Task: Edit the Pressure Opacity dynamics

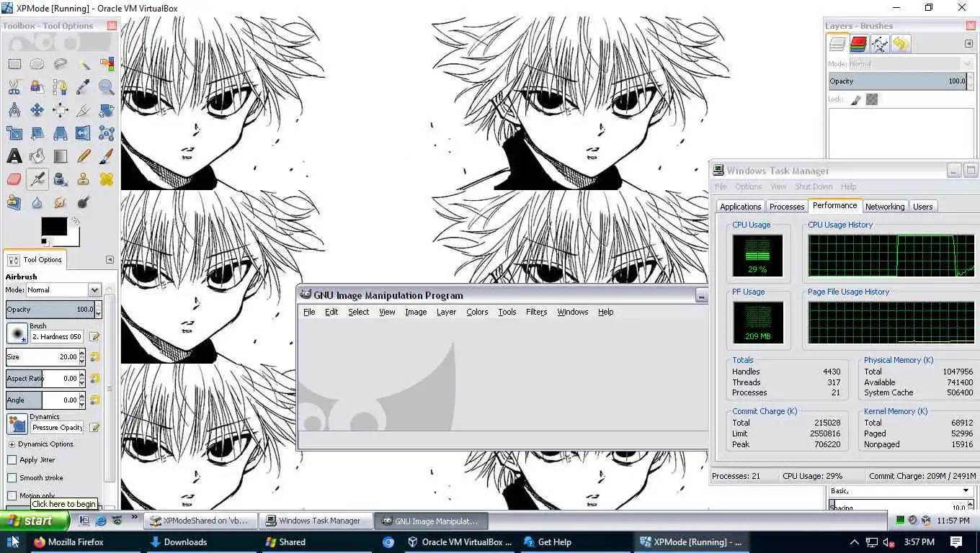Action: pos(94,427)
